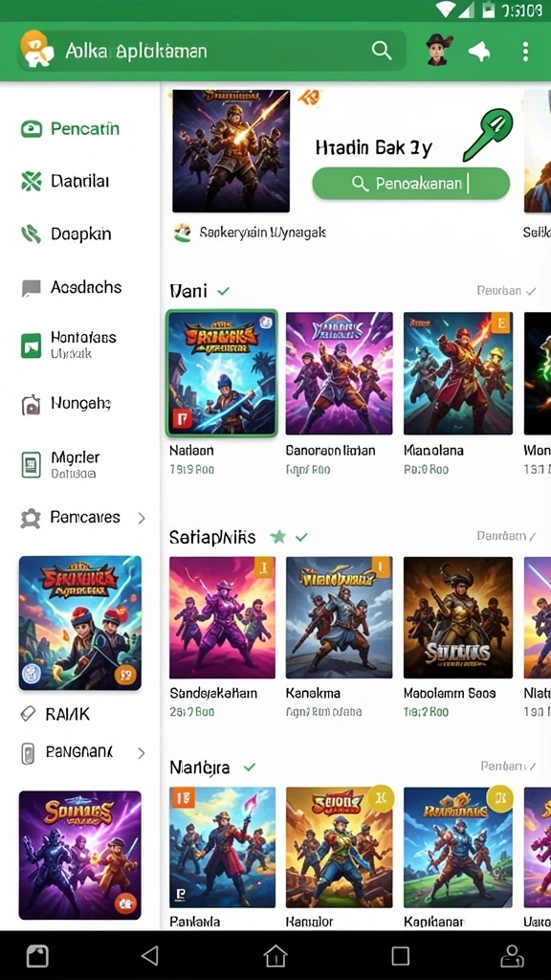The width and height of the screenshot is (551, 980).
Task: Select the Pencatin sidebar icon
Action: tap(32, 129)
